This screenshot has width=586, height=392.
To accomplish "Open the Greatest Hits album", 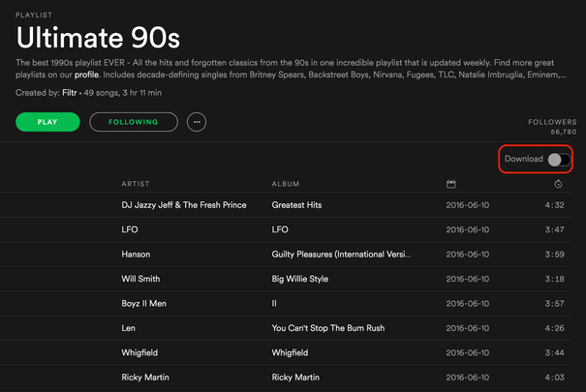I will click(x=296, y=205).
